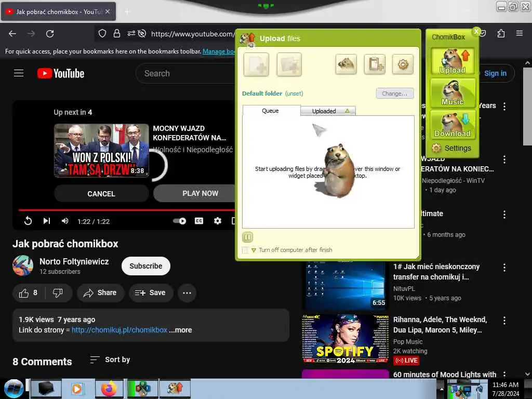Open the options menu for the '6 months ago' video
532x399 pixels.
coord(504,215)
